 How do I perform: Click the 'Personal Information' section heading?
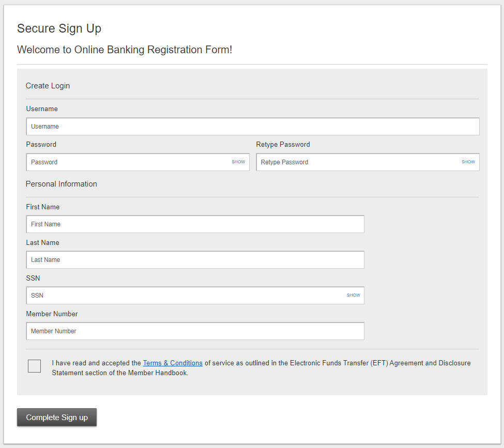coord(61,184)
